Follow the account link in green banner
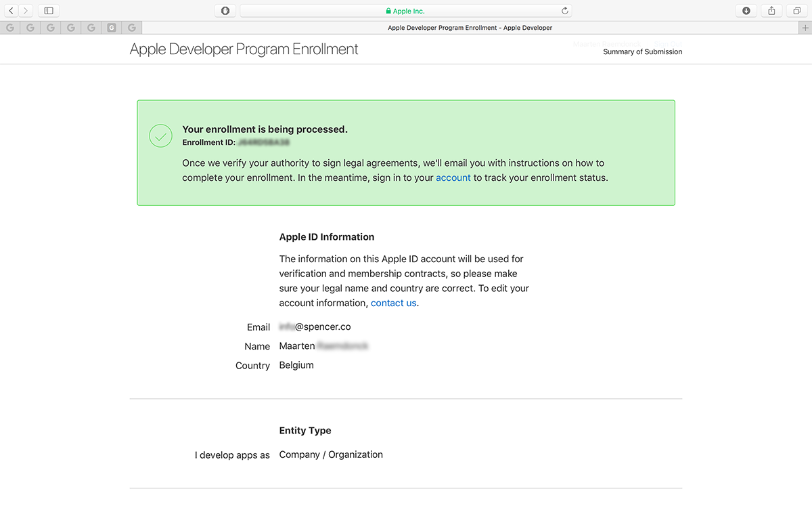 [453, 178]
